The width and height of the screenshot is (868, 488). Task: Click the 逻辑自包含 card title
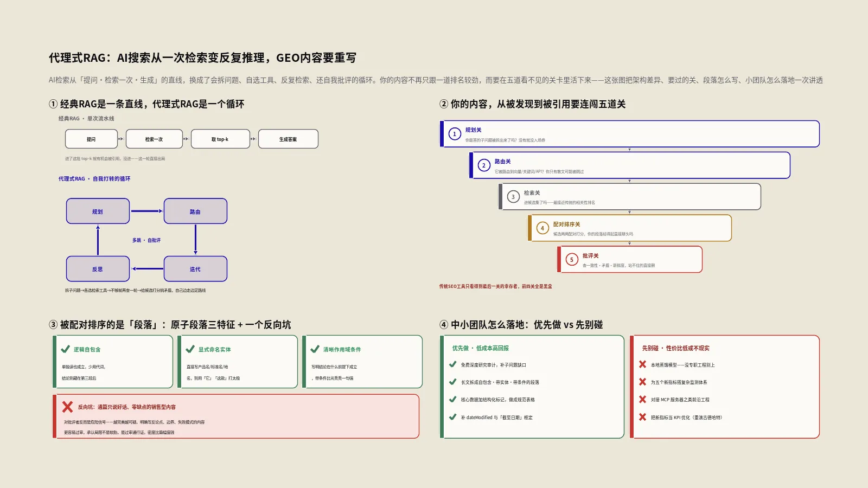[87, 350]
